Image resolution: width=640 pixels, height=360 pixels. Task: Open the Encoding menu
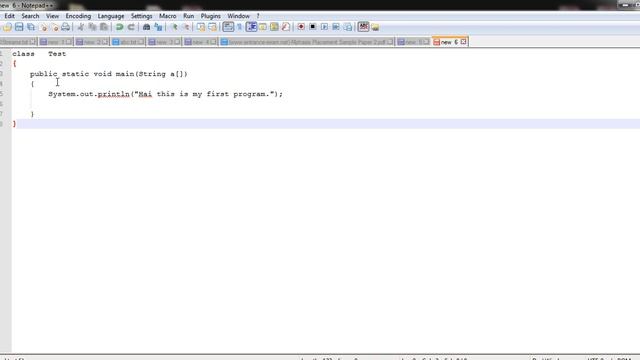coord(78,16)
